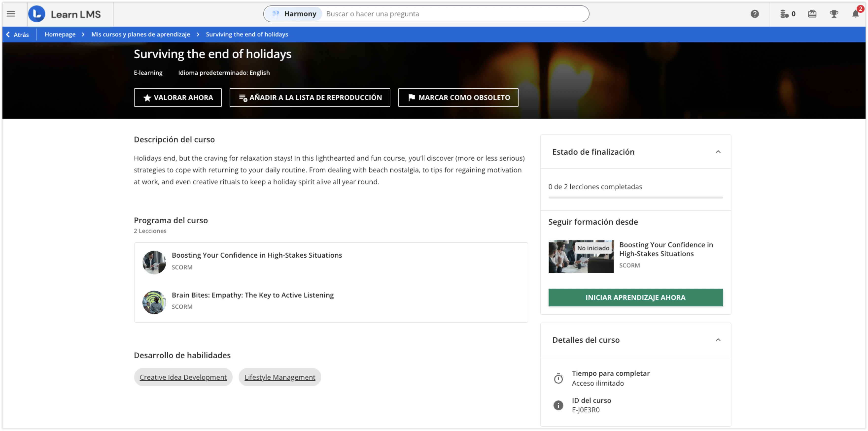Open the rewards gift icon

812,14
